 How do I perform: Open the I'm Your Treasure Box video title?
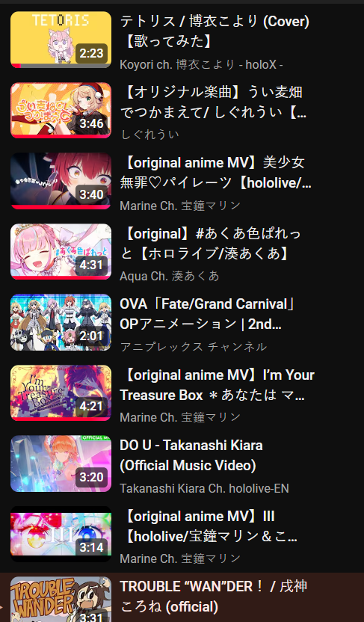218,385
